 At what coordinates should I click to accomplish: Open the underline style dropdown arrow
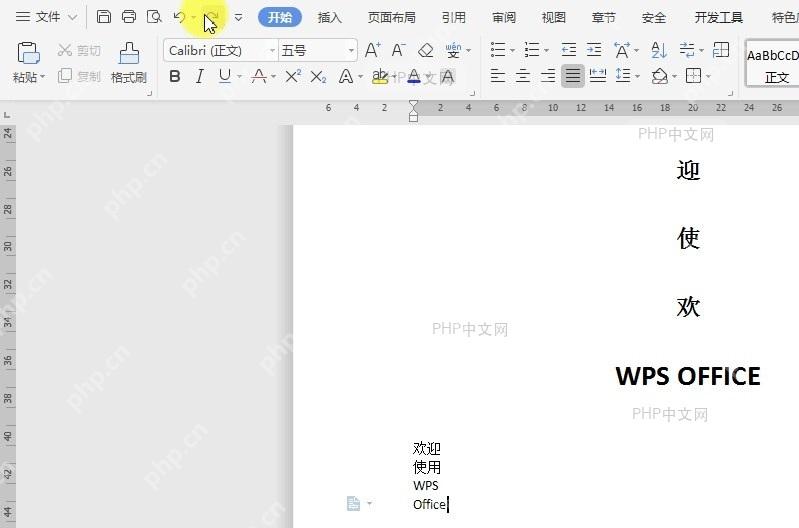coord(239,77)
